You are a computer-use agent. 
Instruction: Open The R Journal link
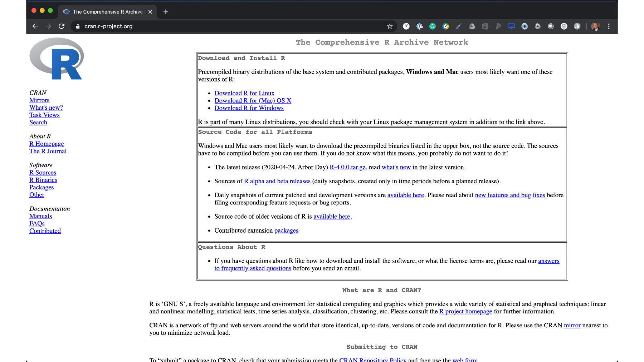pyautogui.click(x=48, y=151)
